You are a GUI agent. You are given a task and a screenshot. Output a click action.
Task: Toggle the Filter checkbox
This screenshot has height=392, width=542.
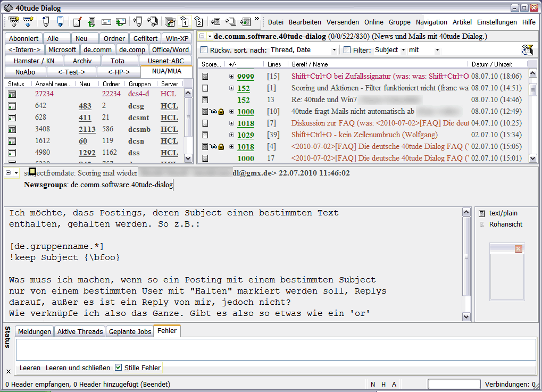tap(347, 50)
